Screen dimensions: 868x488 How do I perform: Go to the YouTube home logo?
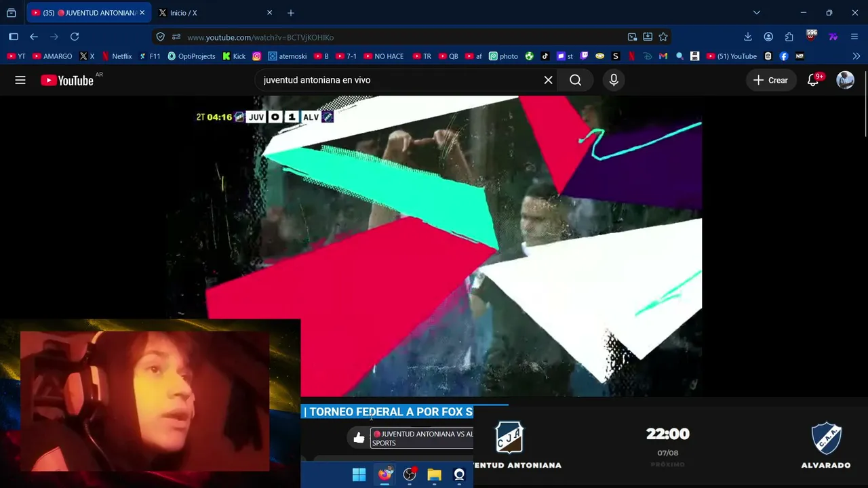coord(67,80)
